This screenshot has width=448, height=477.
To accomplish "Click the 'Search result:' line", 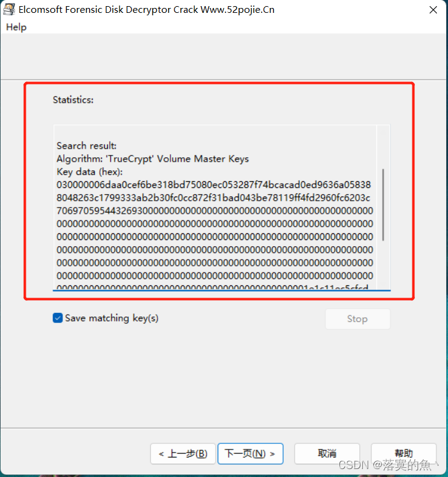I will click(86, 146).
